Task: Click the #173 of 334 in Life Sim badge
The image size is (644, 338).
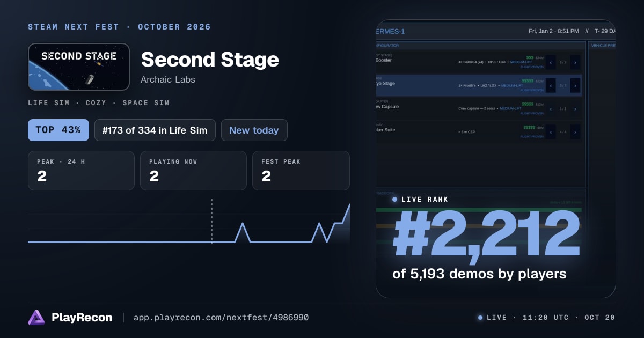Action: (155, 130)
